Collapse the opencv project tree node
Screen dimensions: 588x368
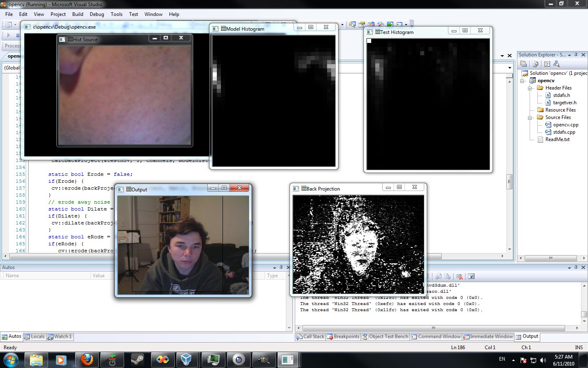pyautogui.click(x=522, y=81)
